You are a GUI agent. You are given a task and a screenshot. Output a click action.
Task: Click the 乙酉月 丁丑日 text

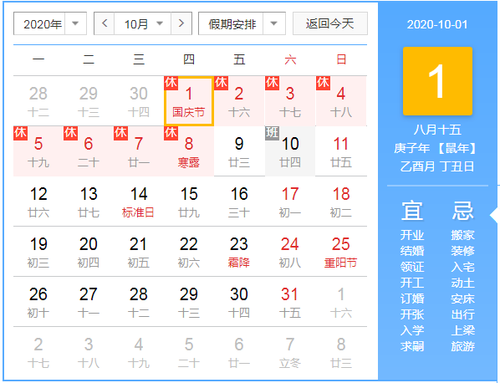437,166
